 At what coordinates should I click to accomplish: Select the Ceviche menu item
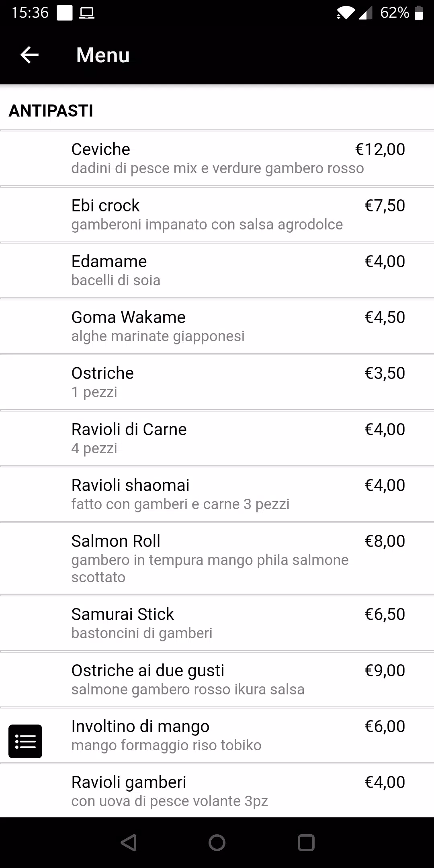[x=217, y=158]
